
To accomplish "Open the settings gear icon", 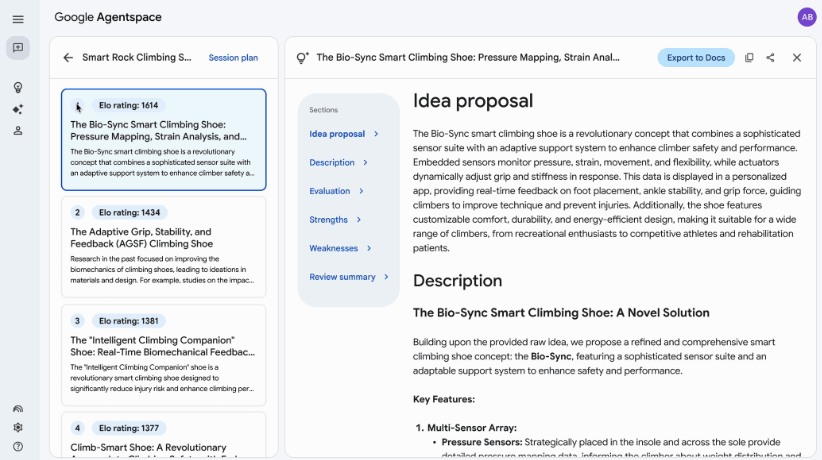I will pyautogui.click(x=18, y=427).
